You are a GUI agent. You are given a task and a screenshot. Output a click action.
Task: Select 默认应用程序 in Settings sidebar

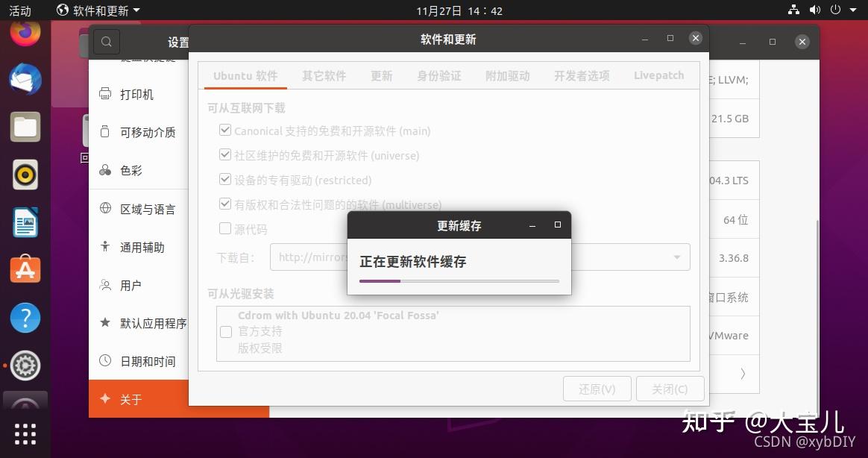pos(139,324)
